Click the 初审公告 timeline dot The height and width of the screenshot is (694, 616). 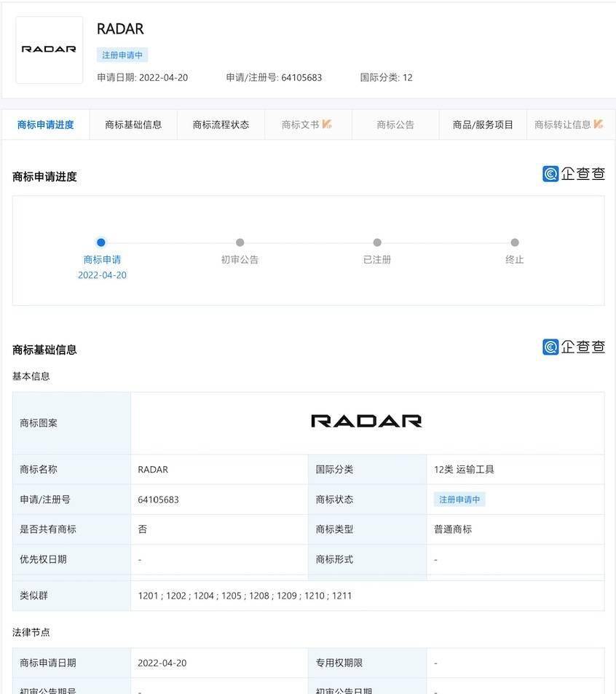240,242
